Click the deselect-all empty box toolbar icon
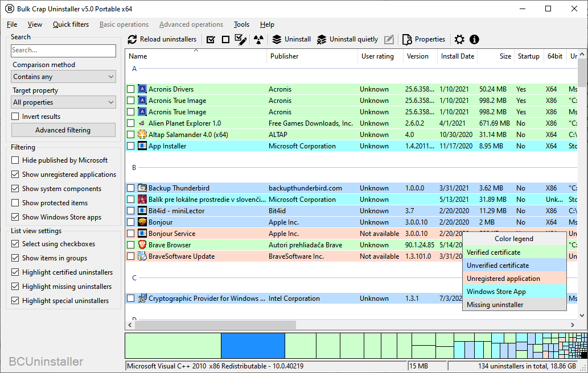Viewport: 588px width, 373px height. (x=225, y=39)
